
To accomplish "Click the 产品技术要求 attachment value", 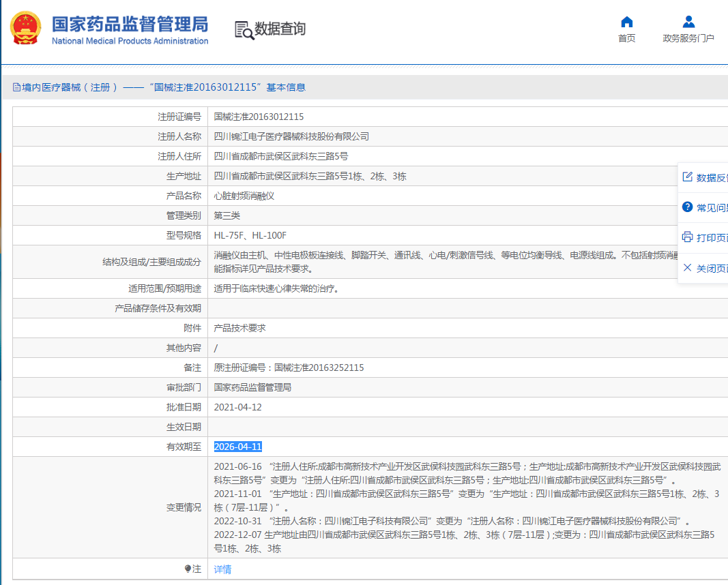I will 239,328.
